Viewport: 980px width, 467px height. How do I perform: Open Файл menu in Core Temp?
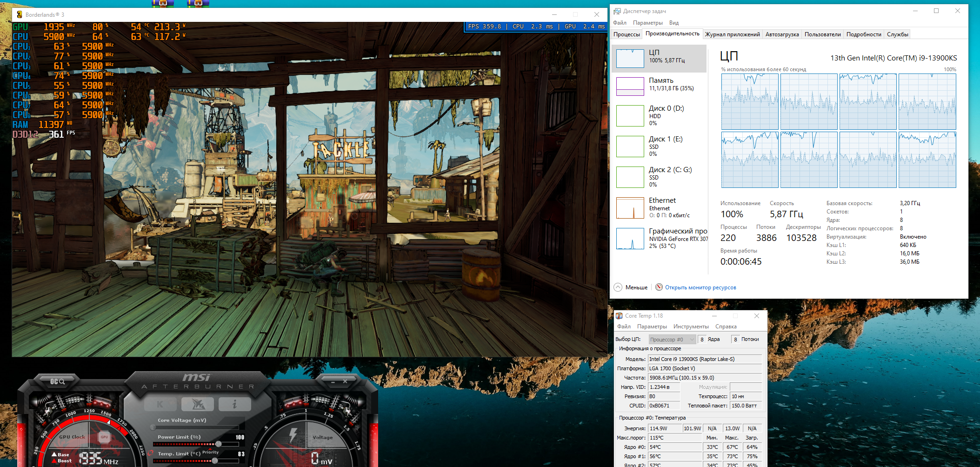coord(624,327)
